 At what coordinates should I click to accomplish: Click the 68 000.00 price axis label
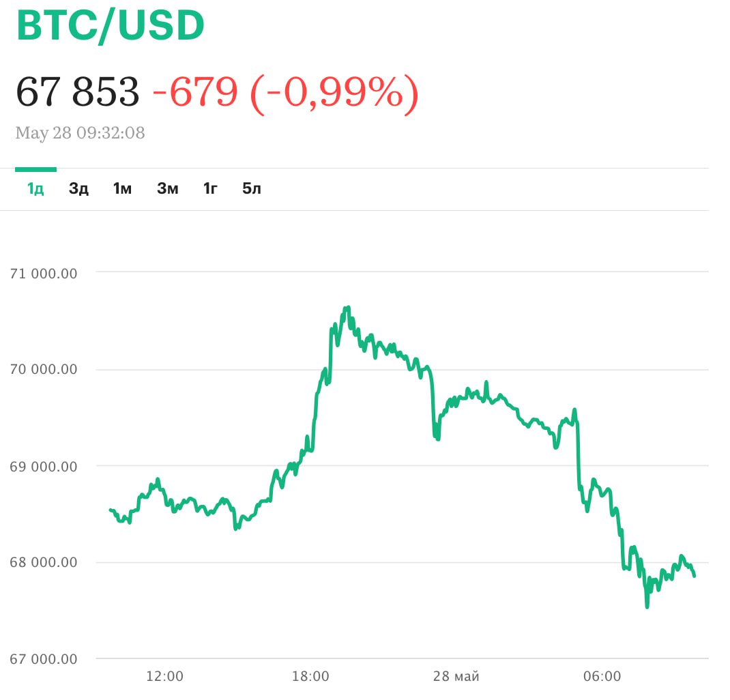click(x=44, y=563)
